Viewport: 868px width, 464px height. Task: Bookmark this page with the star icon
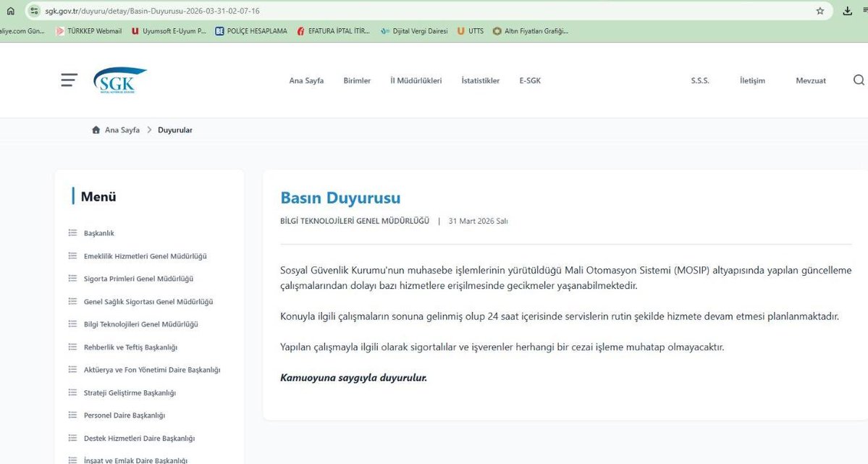819,11
